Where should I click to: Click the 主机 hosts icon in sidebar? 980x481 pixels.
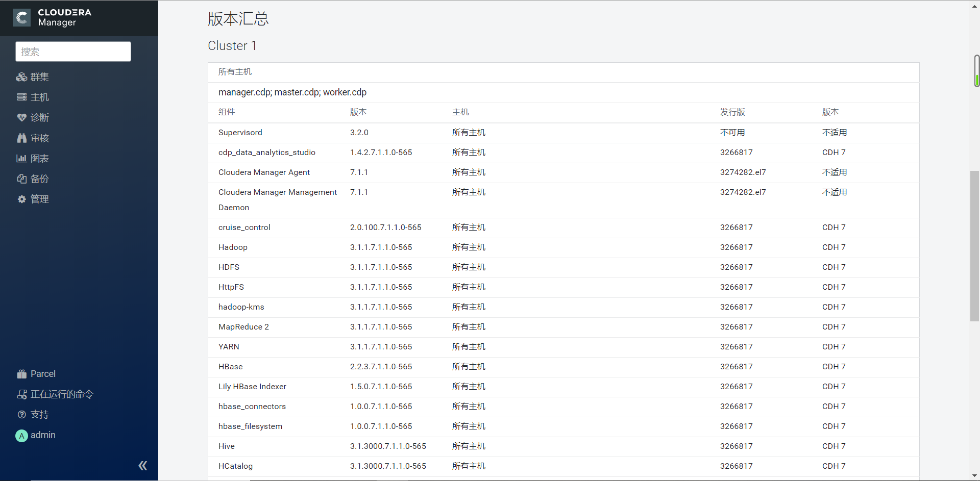(x=21, y=97)
